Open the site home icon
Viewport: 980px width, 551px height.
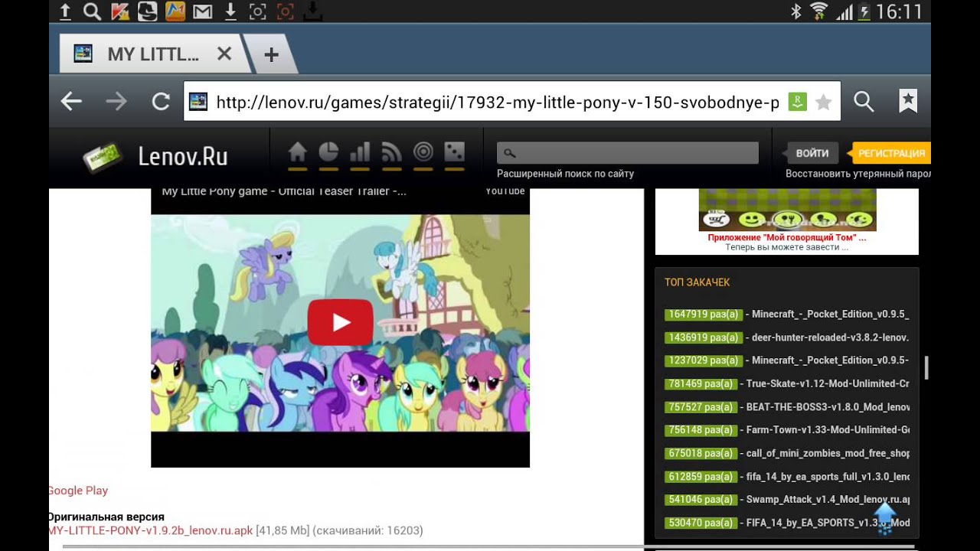pyautogui.click(x=298, y=153)
